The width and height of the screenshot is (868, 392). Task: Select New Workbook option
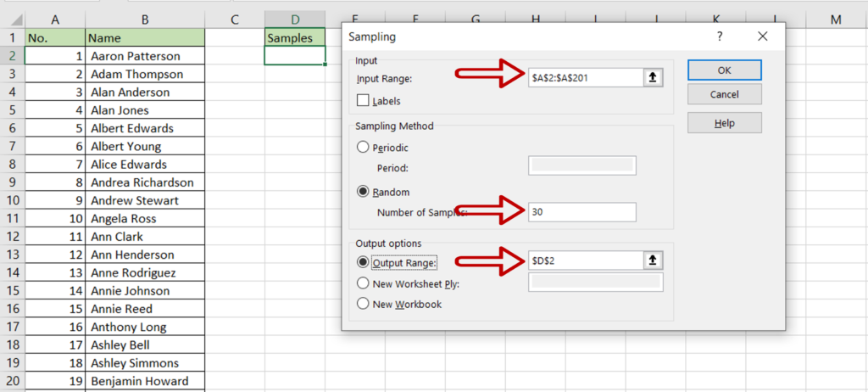(x=363, y=304)
